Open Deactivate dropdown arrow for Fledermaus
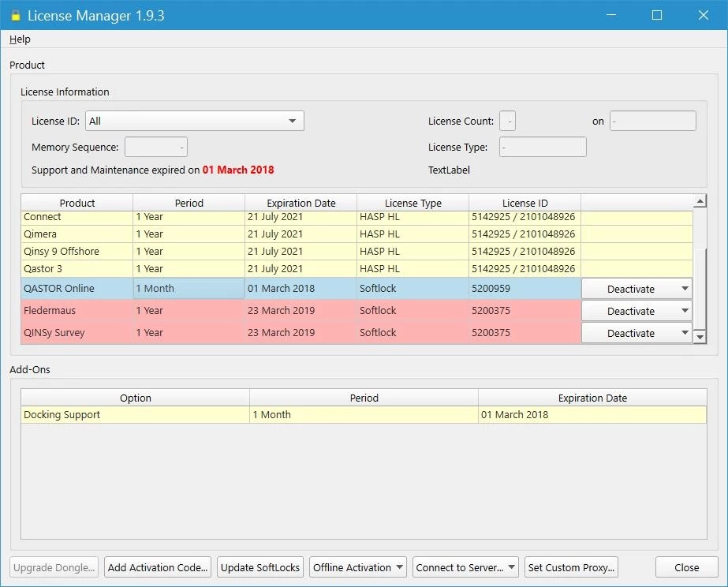728x587 pixels. click(x=684, y=311)
